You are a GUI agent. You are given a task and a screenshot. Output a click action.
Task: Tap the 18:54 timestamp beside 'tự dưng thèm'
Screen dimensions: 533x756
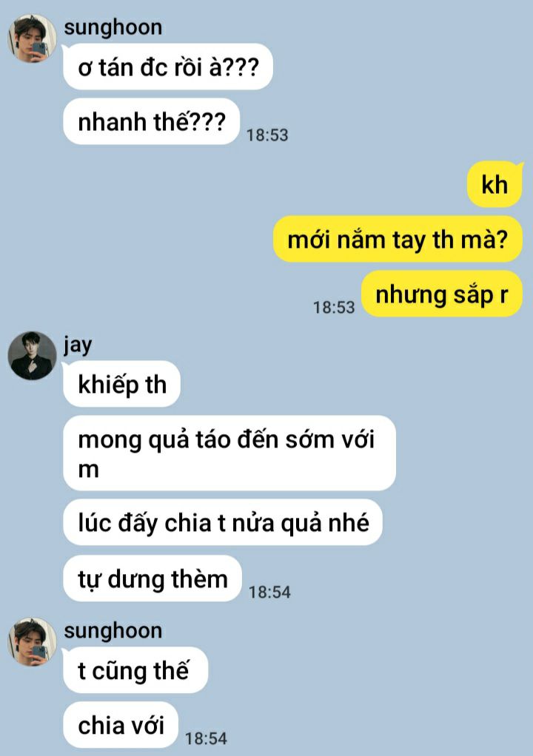pos(269,592)
